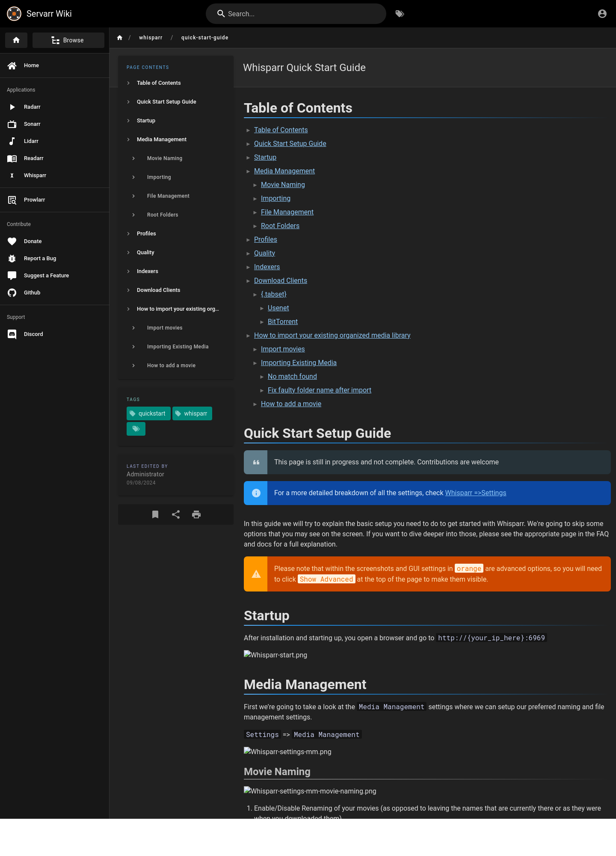Click the sidebar home icon button
This screenshot has height=856, width=616.
coord(16,40)
